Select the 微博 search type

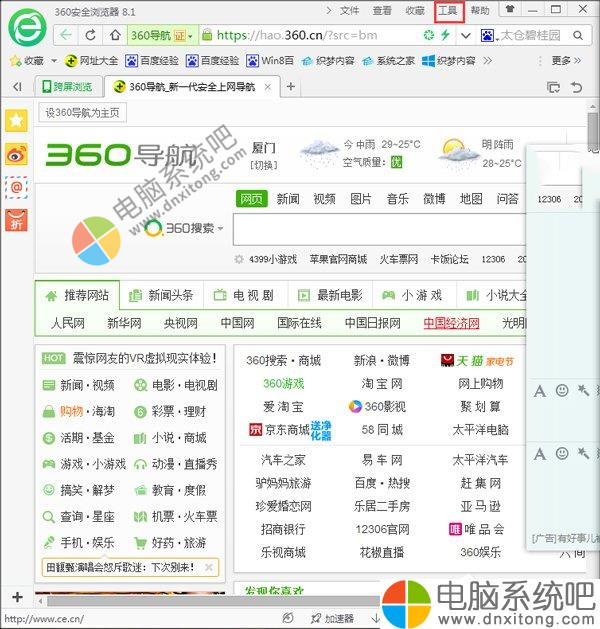click(x=434, y=199)
